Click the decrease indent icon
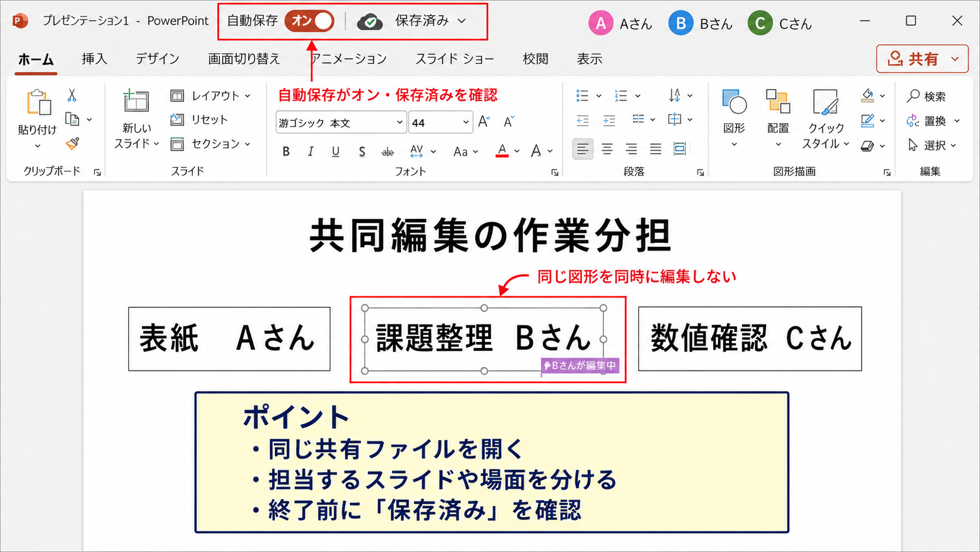980x552 pixels. (583, 121)
